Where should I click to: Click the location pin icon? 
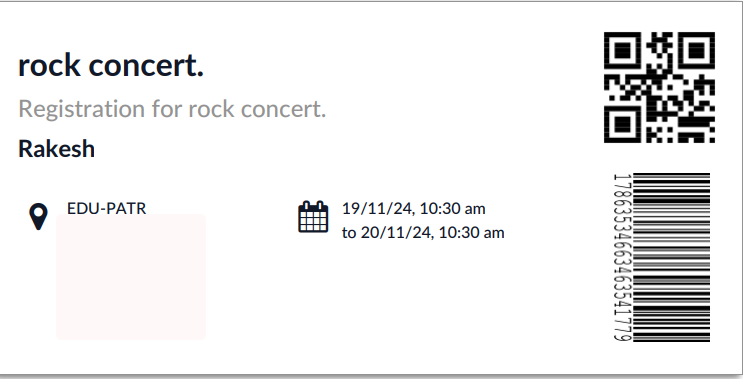click(x=38, y=217)
